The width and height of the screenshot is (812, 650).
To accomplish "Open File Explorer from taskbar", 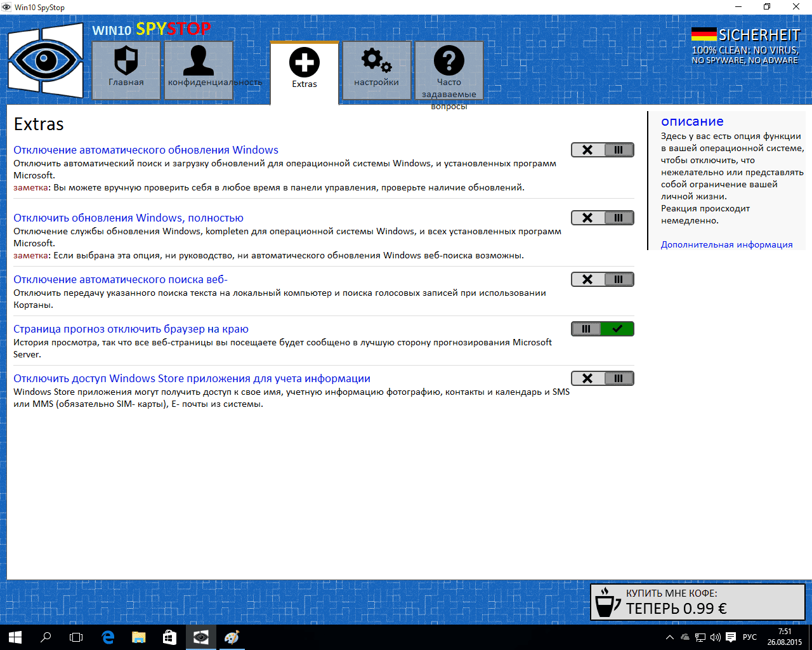I will point(138,637).
